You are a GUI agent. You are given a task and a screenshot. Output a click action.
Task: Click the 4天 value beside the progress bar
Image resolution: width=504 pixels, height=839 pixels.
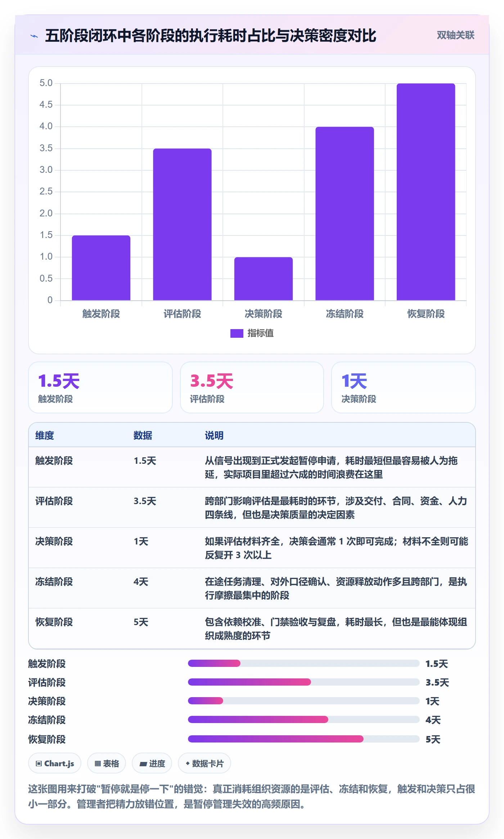433,720
